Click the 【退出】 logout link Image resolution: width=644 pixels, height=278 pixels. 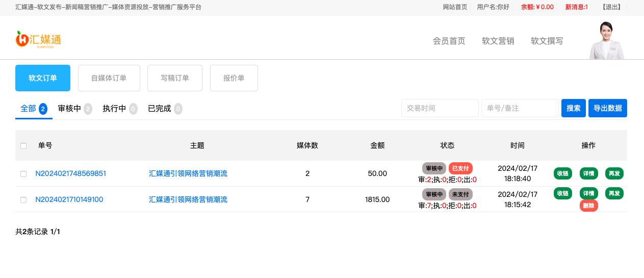click(612, 7)
